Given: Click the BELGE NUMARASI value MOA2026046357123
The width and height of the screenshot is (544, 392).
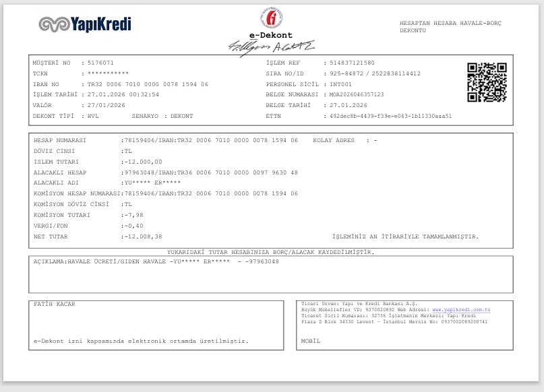Looking at the screenshot, I should 357,94.
